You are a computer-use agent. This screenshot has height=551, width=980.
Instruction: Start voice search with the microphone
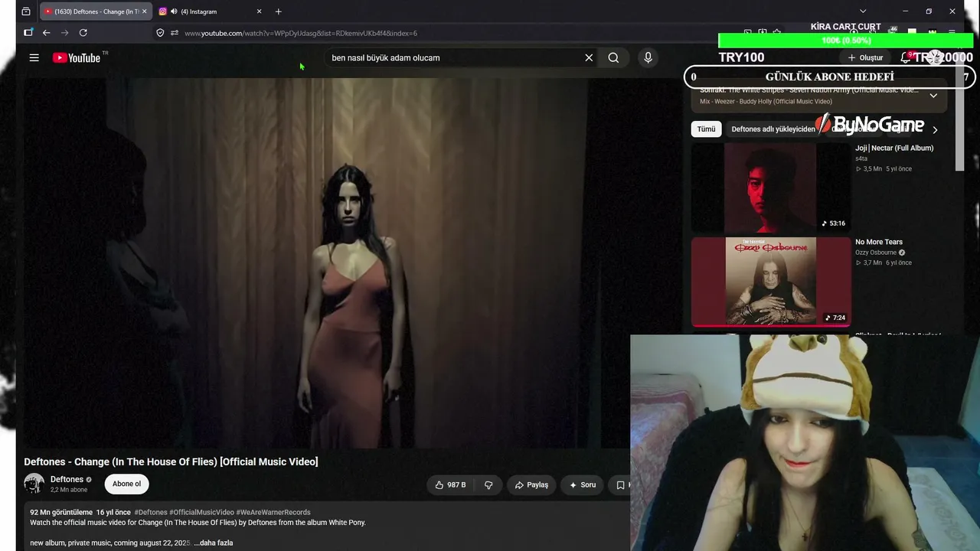[648, 57]
